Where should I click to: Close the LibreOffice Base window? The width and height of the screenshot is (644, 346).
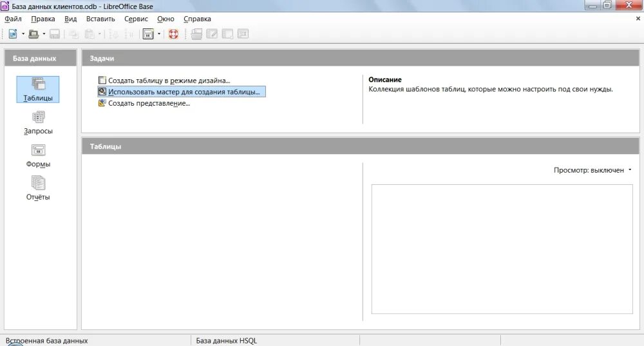click(629, 5)
